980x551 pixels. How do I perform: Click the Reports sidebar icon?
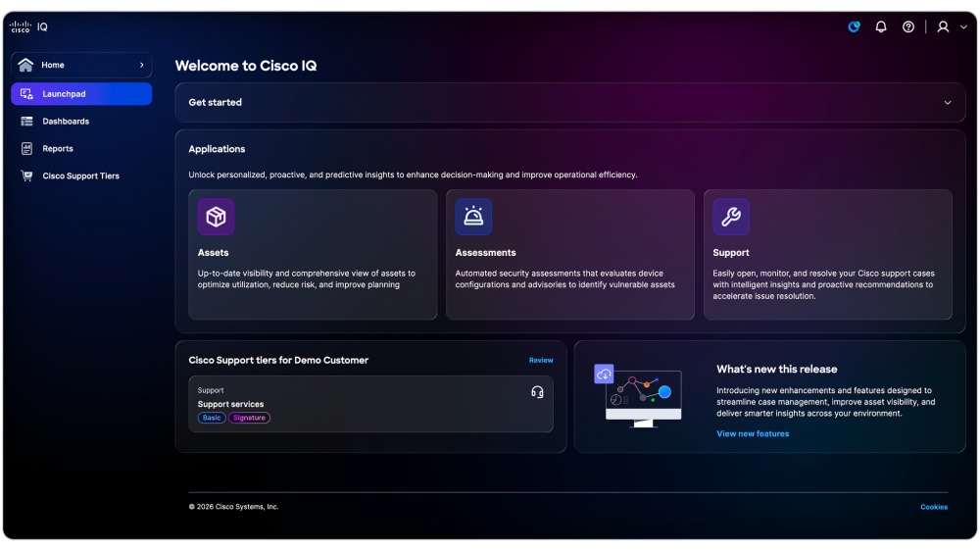click(x=26, y=148)
